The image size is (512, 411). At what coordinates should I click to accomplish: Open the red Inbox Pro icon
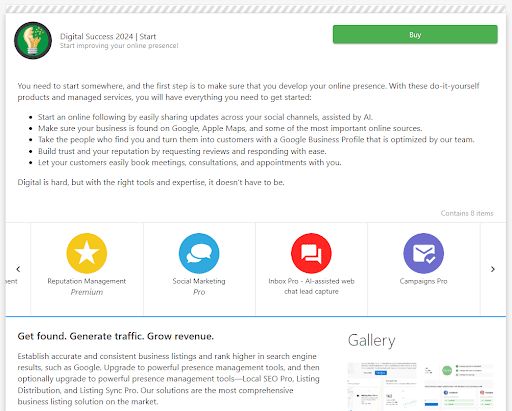tap(311, 253)
